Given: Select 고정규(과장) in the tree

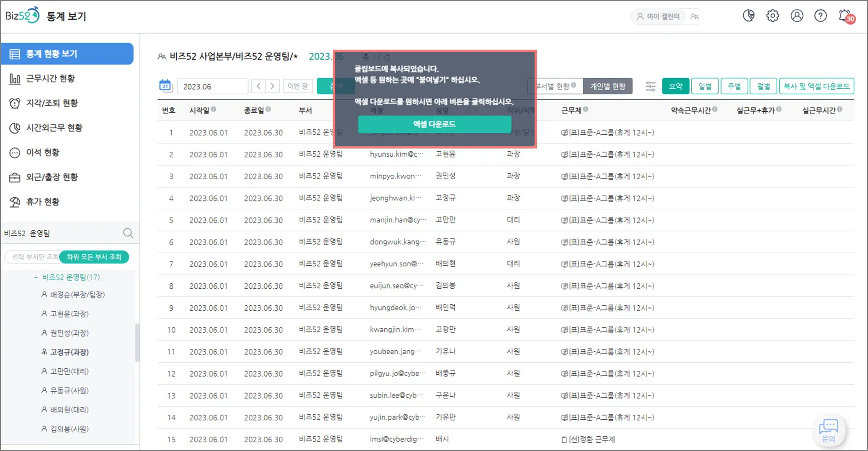Looking at the screenshot, I should (x=65, y=352).
